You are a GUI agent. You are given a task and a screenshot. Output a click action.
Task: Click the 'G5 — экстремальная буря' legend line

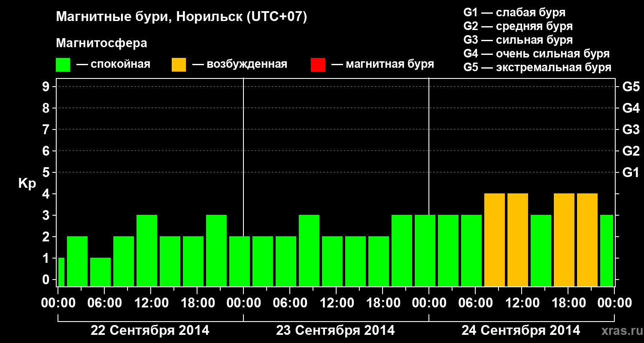coord(538,67)
